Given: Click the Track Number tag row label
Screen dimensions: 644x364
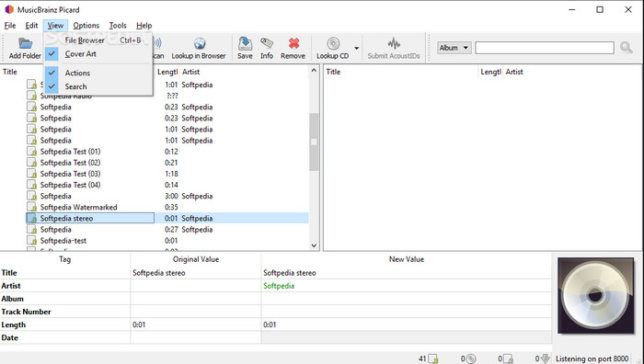Looking at the screenshot, I should [26, 312].
